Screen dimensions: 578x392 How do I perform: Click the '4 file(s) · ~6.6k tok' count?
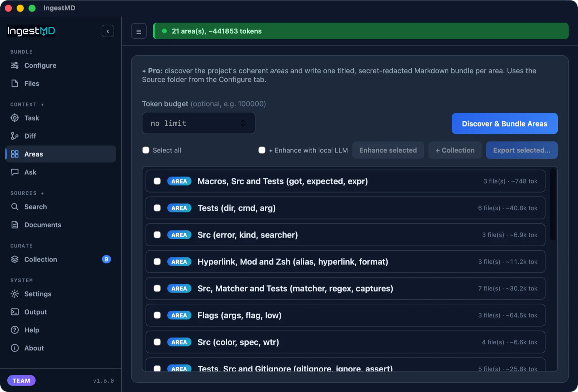[x=510, y=342]
